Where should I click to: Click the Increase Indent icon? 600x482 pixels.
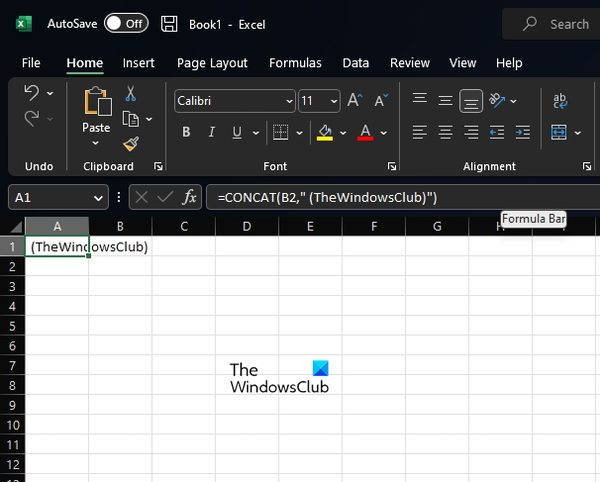click(522, 132)
